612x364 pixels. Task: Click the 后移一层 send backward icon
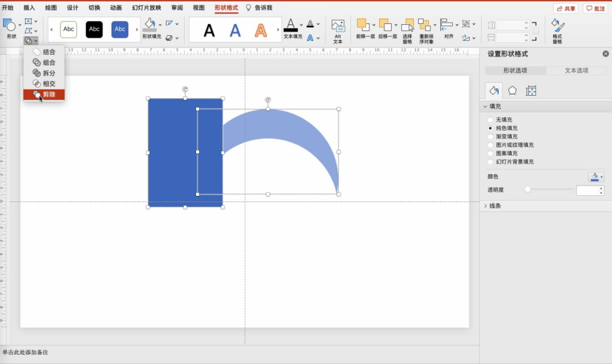(385, 25)
